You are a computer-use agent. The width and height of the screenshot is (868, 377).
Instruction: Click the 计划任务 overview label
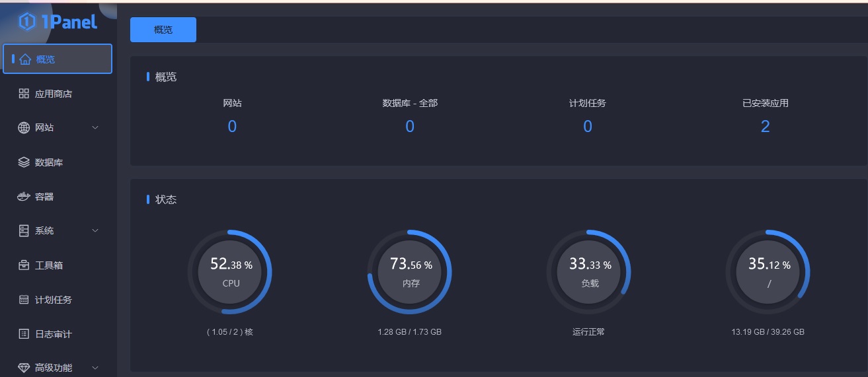(588, 103)
